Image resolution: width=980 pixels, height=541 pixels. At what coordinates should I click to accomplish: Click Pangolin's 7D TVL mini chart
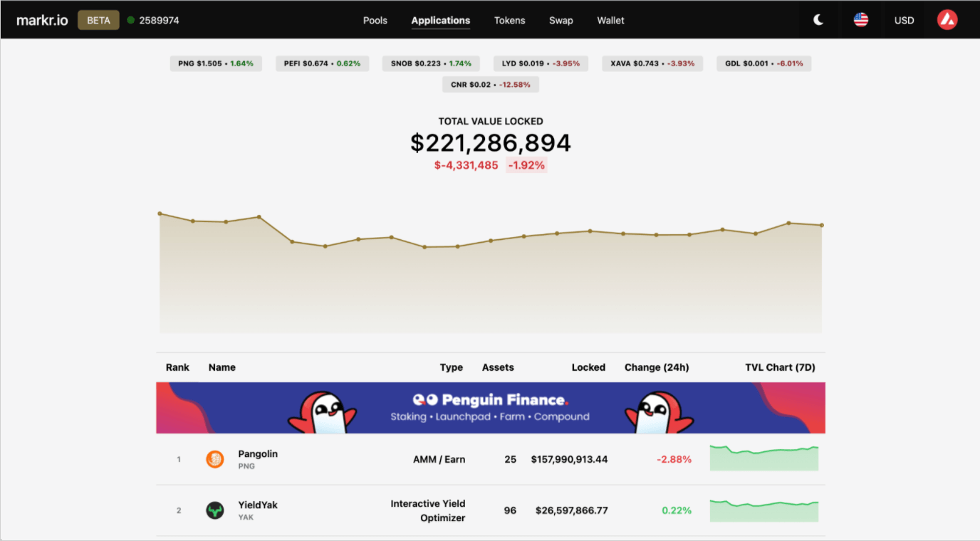click(764, 458)
